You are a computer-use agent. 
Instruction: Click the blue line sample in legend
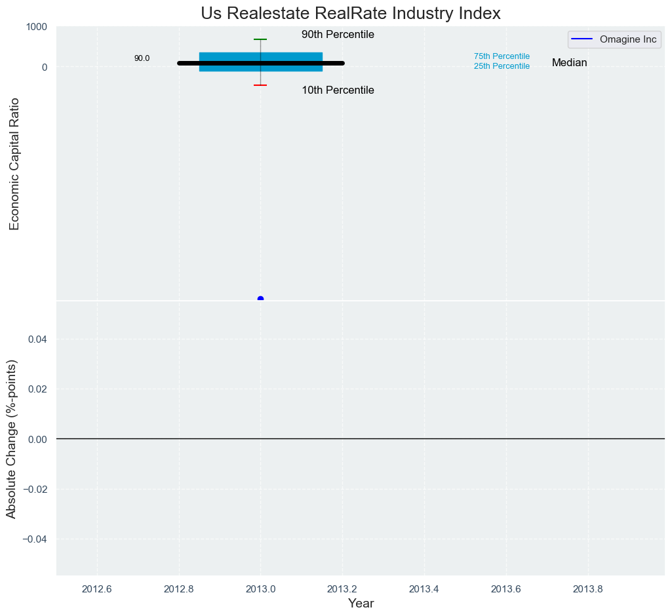coord(582,39)
